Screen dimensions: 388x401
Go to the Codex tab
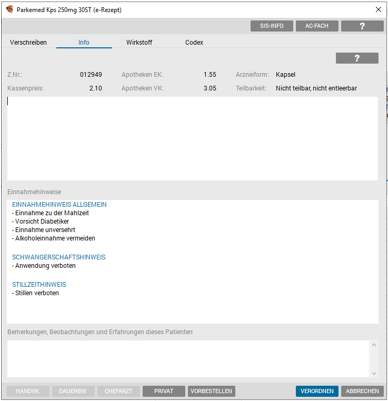[194, 42]
